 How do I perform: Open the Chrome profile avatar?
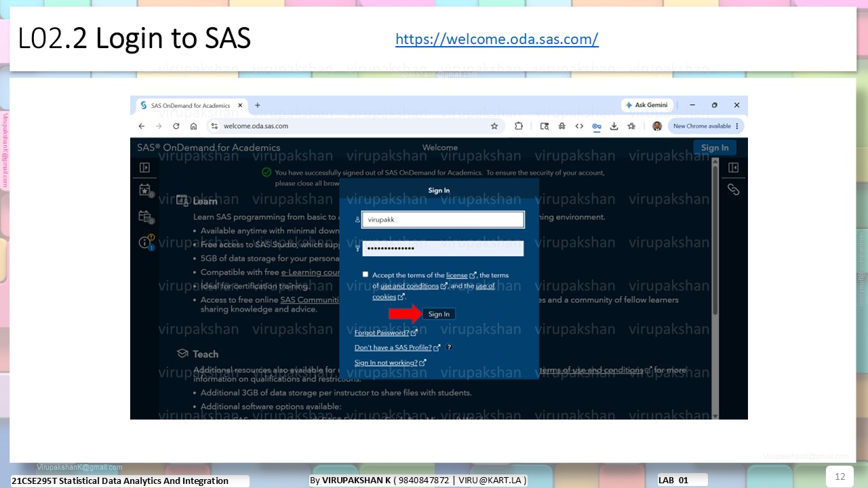pyautogui.click(x=657, y=126)
